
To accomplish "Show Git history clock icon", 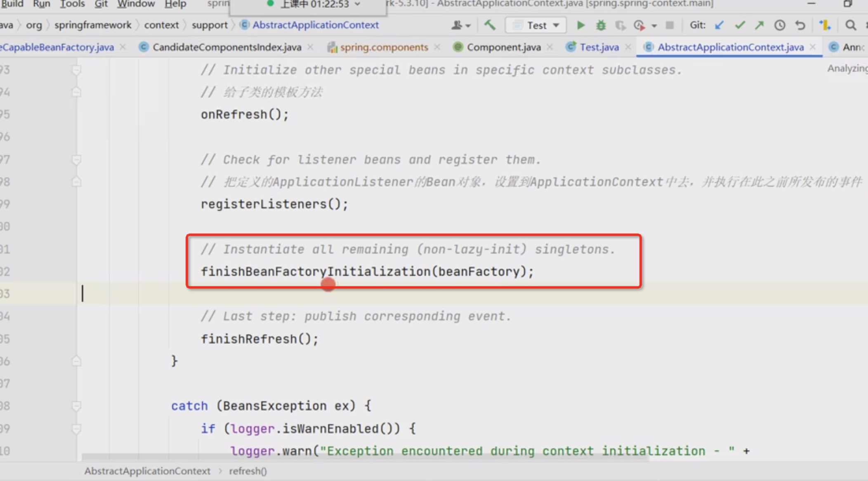I will coord(779,26).
